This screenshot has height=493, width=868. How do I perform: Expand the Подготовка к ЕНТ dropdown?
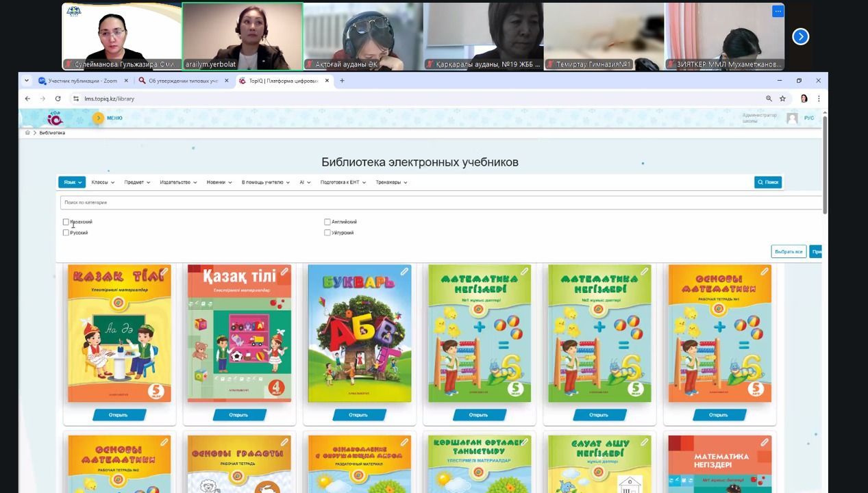click(343, 182)
